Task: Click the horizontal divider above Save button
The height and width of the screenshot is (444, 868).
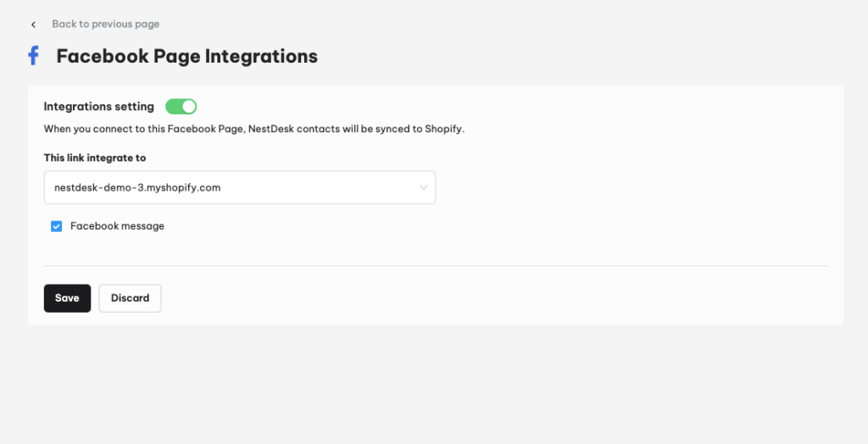Action: point(437,266)
